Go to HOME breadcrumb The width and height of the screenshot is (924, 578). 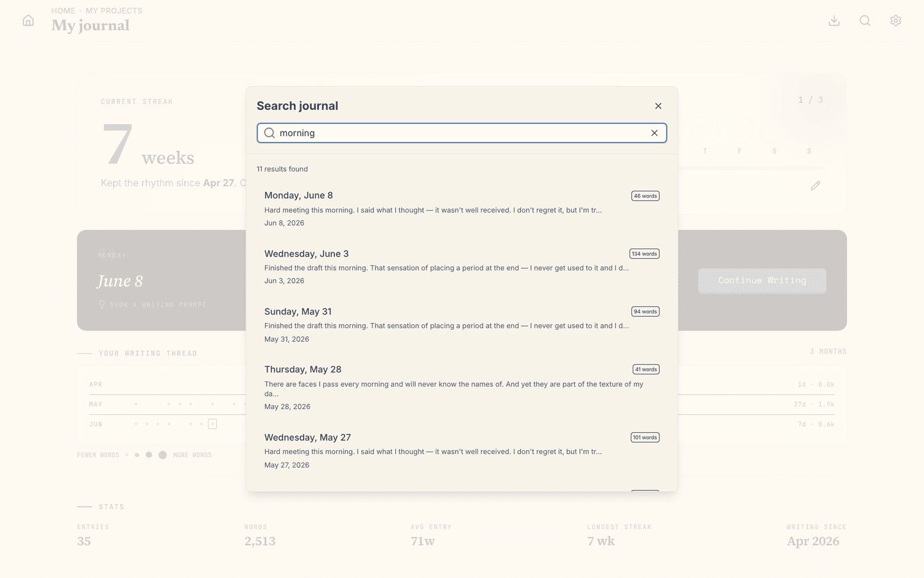click(x=64, y=11)
